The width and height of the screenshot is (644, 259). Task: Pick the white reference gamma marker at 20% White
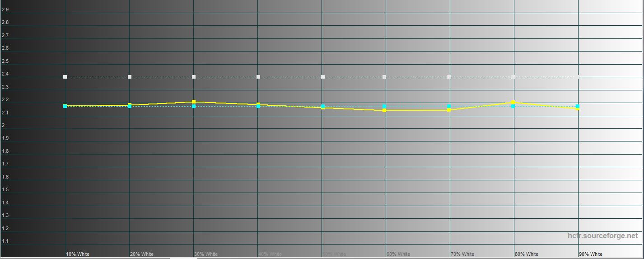(130, 77)
